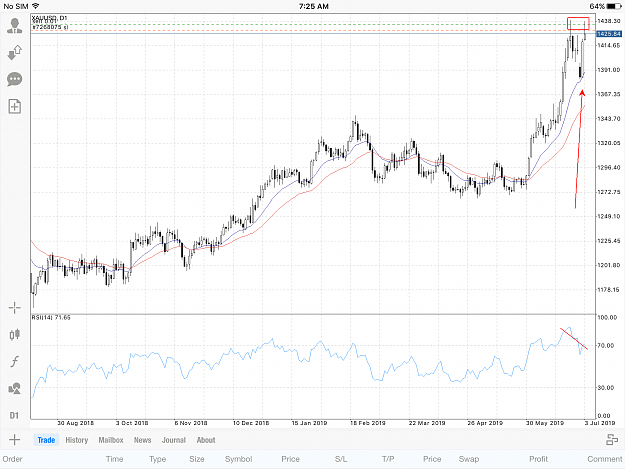Switch to the Trade tab

[x=46, y=440]
